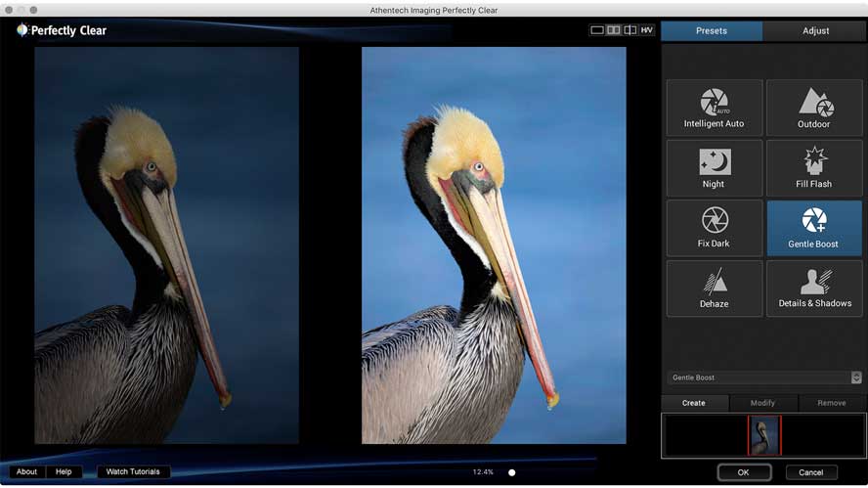Select the Intelligent Auto preset
Viewport: 868px width, 488px height.
coord(714,108)
